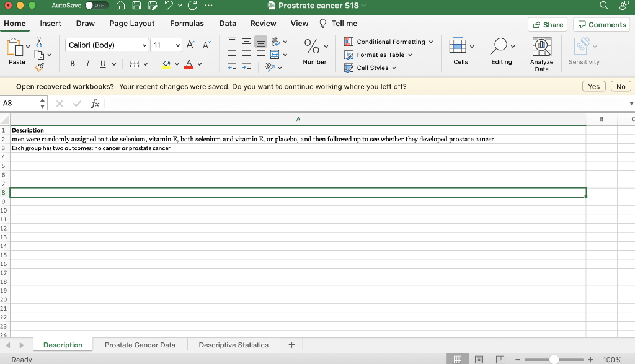Image resolution: width=635 pixels, height=364 pixels.
Task: Switch to the Formulas ribbon tab
Action: coord(187,24)
